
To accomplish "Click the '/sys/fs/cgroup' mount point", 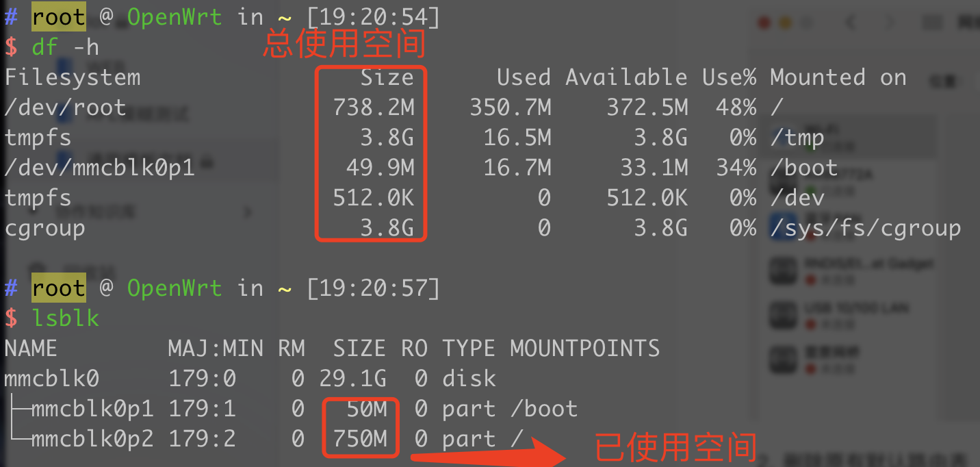I will pos(866,228).
